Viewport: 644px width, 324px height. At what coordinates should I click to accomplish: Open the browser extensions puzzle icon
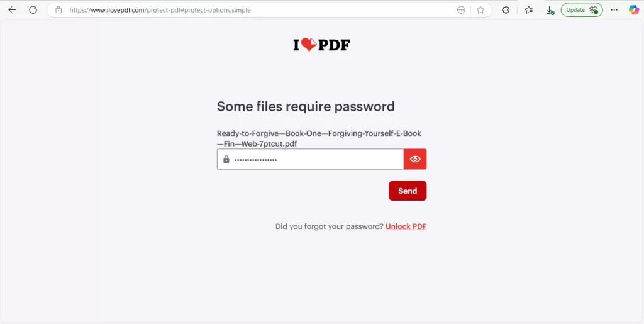[x=506, y=10]
